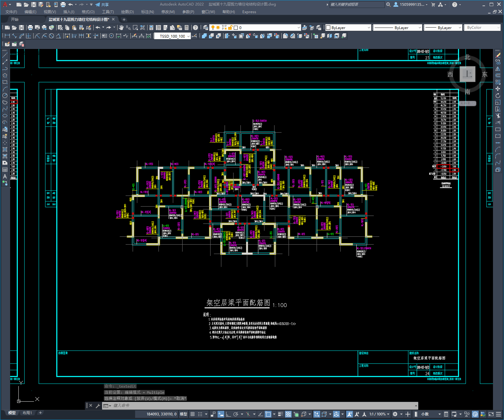The height and width of the screenshot is (420, 504).
Task: Open the 绘图(D) menu
Action: tap(127, 12)
